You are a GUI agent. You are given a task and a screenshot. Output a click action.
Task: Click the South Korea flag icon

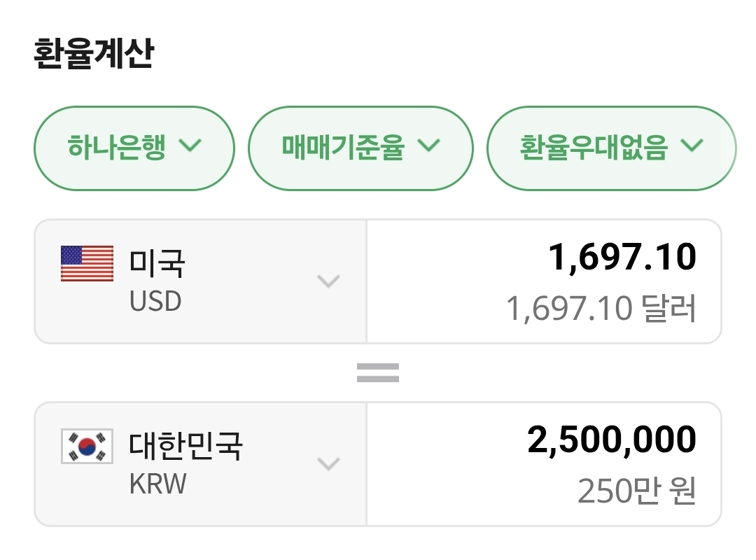click(x=87, y=446)
